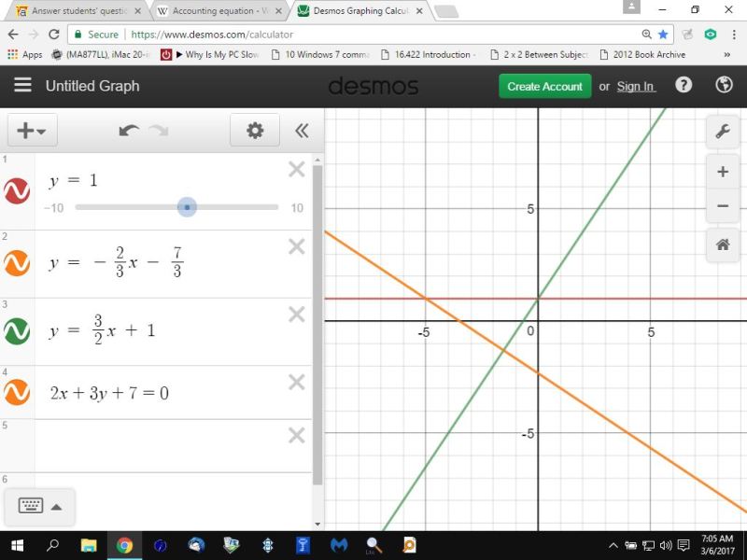Image resolution: width=747 pixels, height=560 pixels.
Task: Open Action Center notifications
Action: coord(684,546)
